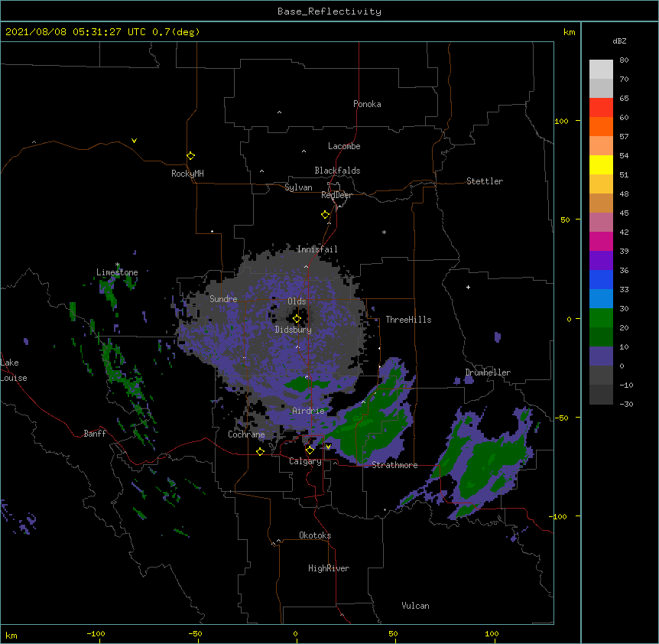Click the Sundre city label
The width and height of the screenshot is (659, 644).
[223, 299]
